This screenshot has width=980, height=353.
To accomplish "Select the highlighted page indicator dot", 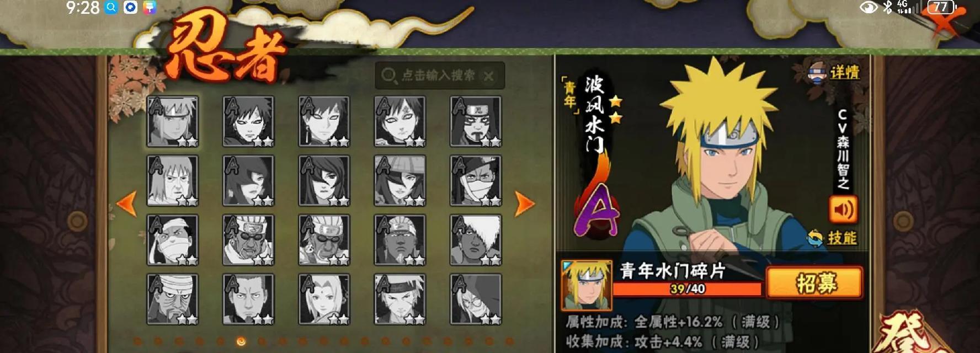I will (x=241, y=341).
